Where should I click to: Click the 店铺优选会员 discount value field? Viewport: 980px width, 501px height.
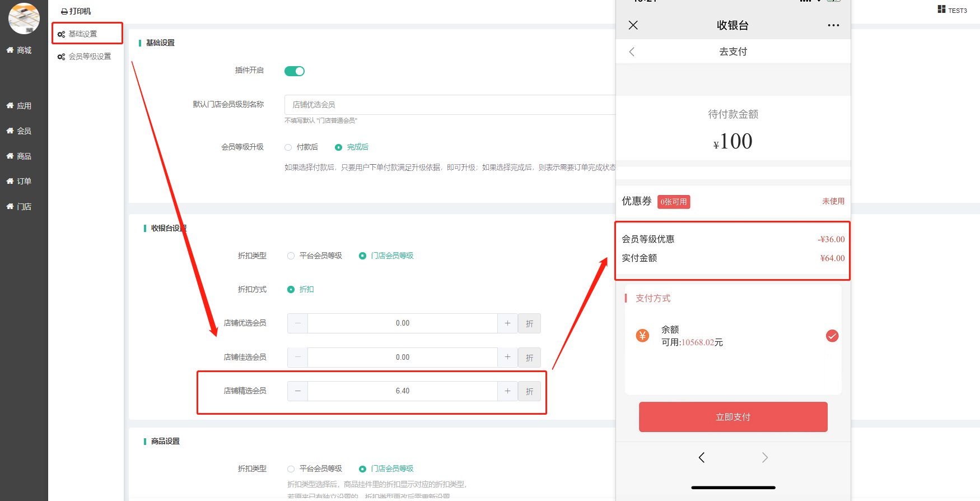tap(402, 323)
